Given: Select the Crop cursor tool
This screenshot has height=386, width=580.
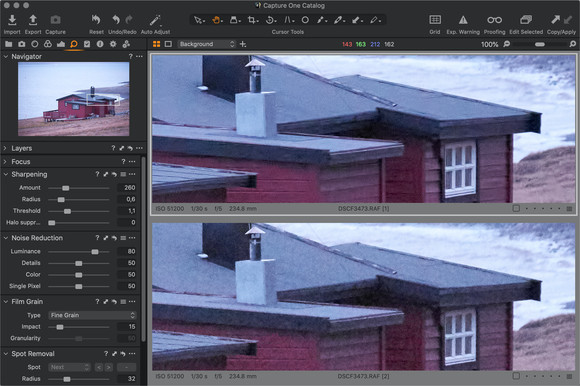Looking at the screenshot, I should click(x=252, y=20).
